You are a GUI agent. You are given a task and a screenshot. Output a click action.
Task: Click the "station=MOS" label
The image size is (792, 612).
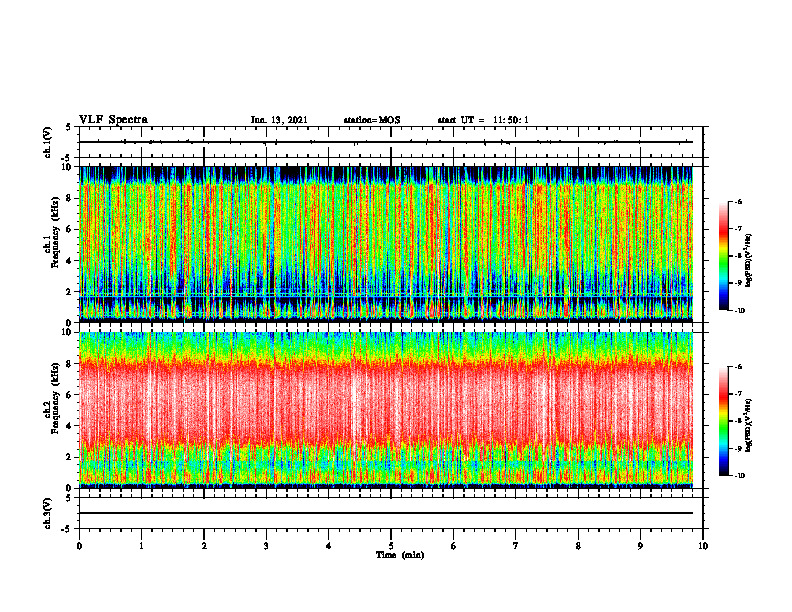[372, 120]
